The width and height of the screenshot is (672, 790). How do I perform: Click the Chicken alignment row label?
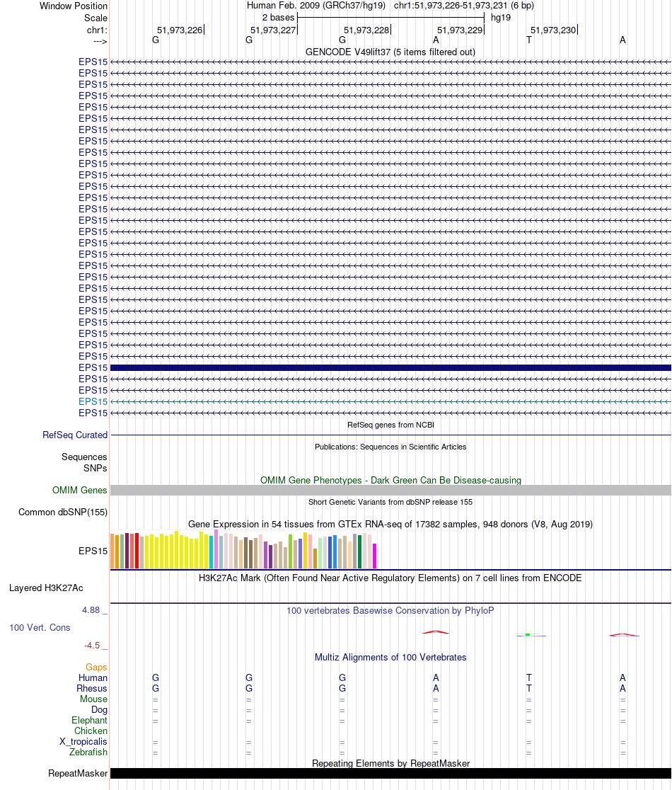pos(91,731)
